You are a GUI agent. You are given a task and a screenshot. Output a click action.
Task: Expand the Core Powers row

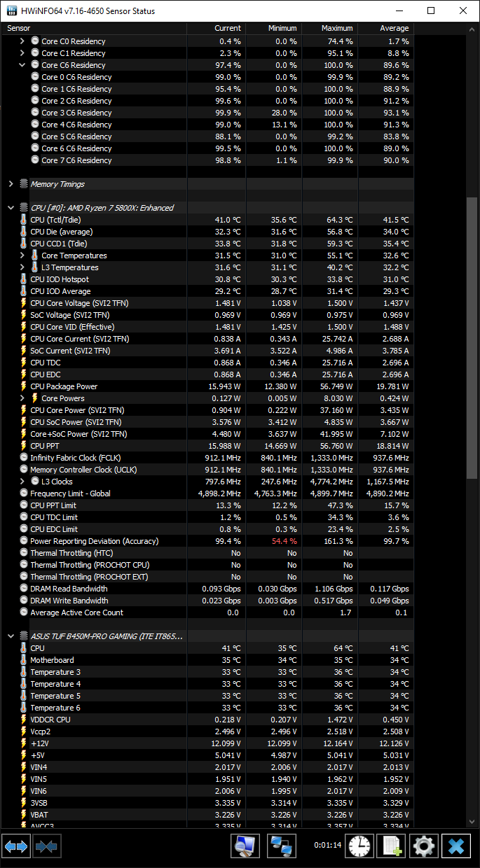click(x=23, y=398)
